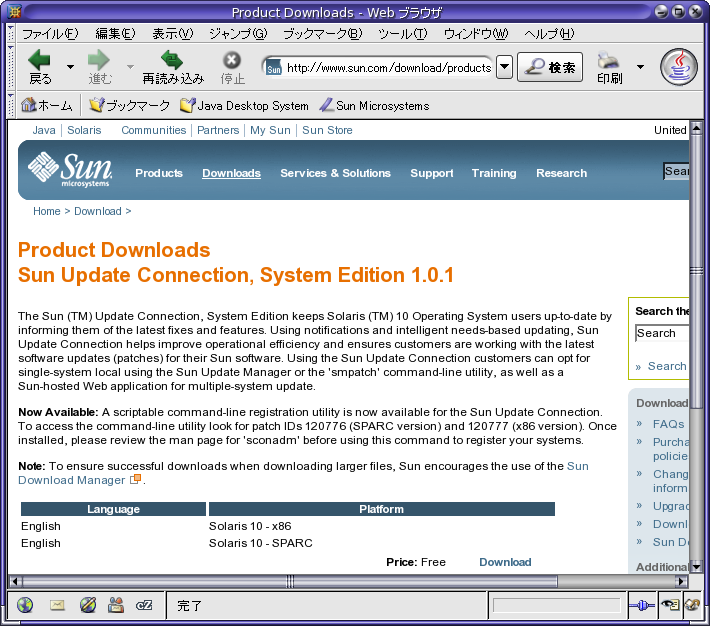Open the Downloads nav link
710x626 pixels.
coord(231,173)
